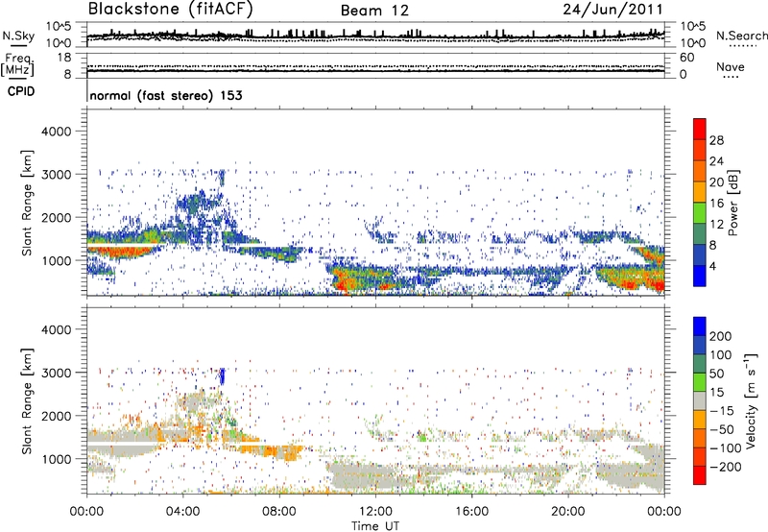This screenshot has width=768, height=532.
Task: Click the blue velocity streak near 3000 km
Action: point(222,376)
